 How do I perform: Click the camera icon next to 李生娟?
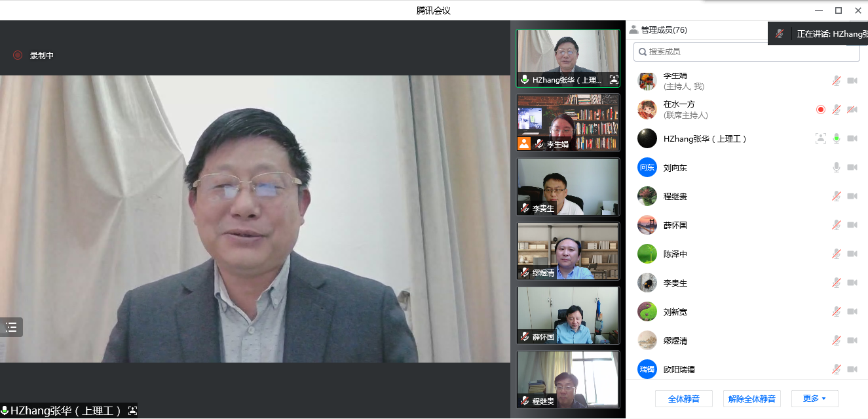click(x=852, y=81)
